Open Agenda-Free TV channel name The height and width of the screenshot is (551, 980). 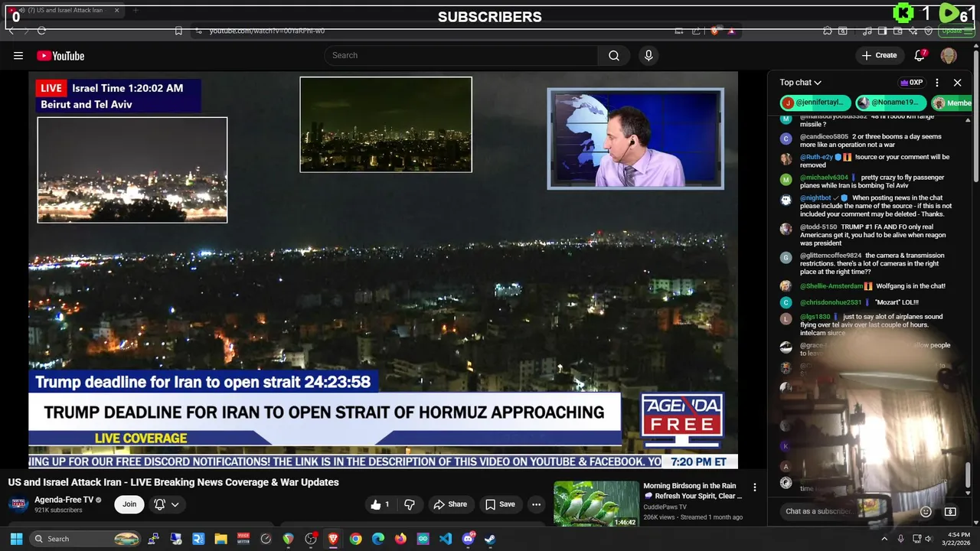(64, 500)
